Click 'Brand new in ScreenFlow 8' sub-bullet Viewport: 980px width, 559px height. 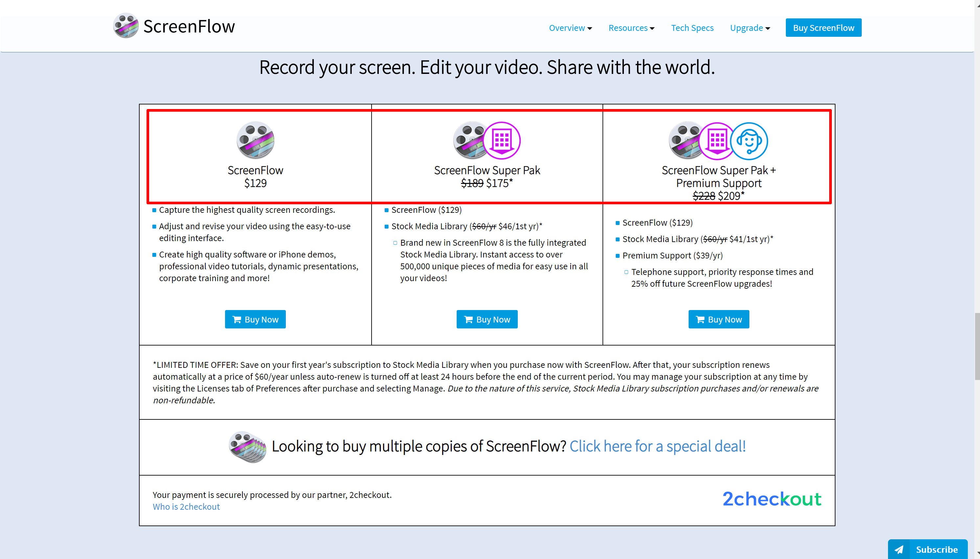click(494, 260)
